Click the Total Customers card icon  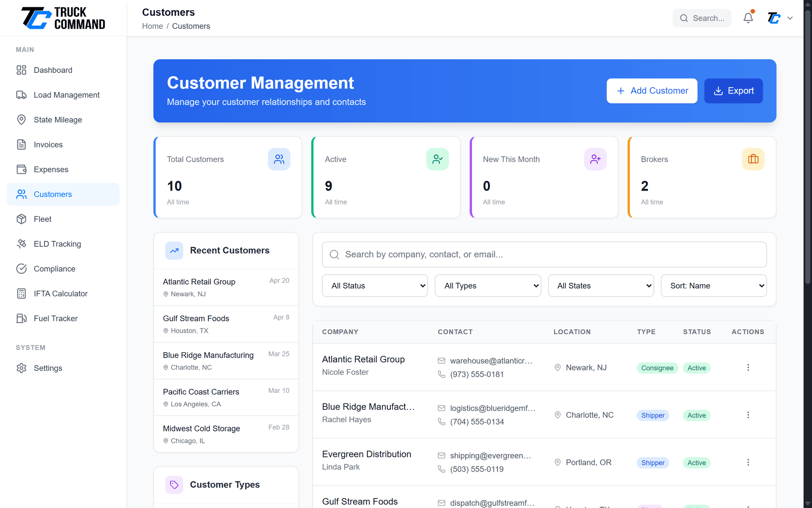point(279,159)
